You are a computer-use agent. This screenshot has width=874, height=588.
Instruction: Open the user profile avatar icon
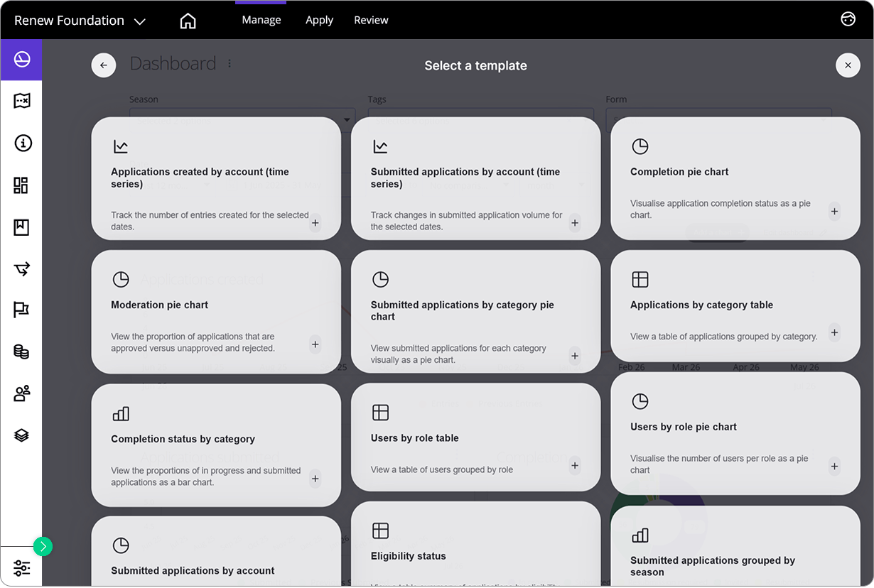pyautogui.click(x=848, y=19)
